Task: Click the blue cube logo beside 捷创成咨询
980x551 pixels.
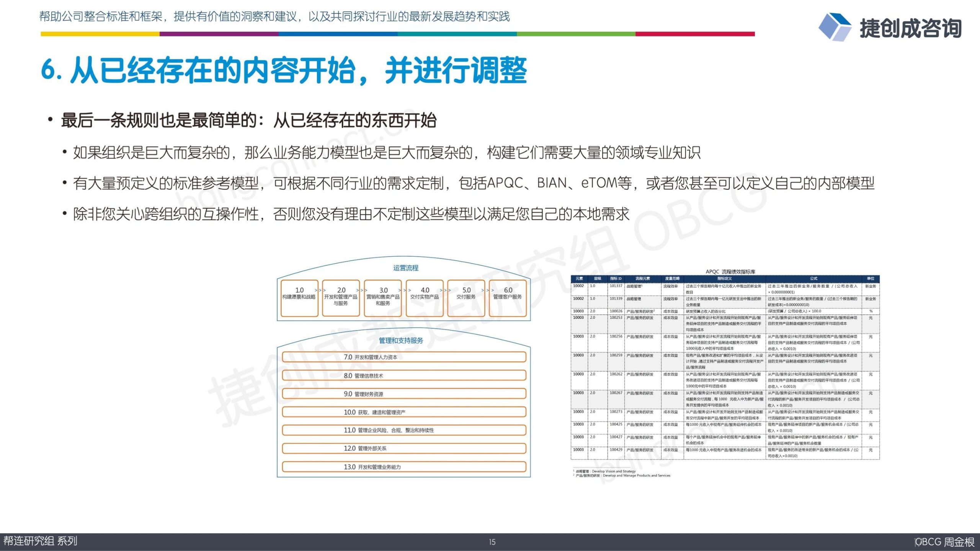Action: [835, 27]
